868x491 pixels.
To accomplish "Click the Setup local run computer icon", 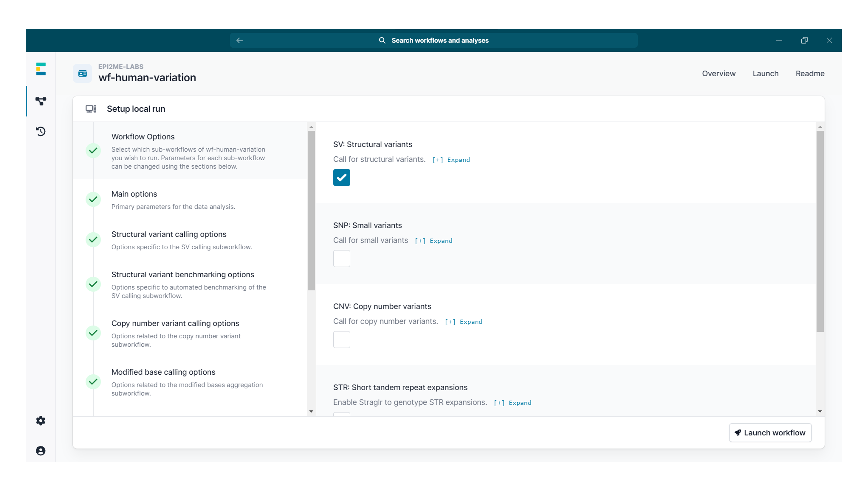I will click(91, 109).
